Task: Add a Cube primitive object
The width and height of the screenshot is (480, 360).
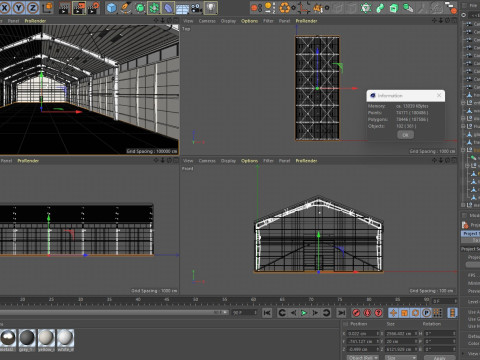Action: coord(112,8)
